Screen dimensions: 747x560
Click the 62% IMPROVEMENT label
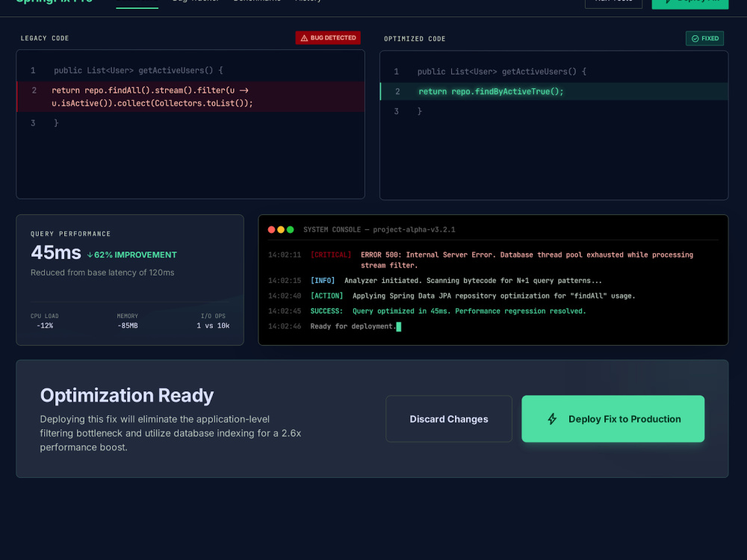(x=135, y=255)
